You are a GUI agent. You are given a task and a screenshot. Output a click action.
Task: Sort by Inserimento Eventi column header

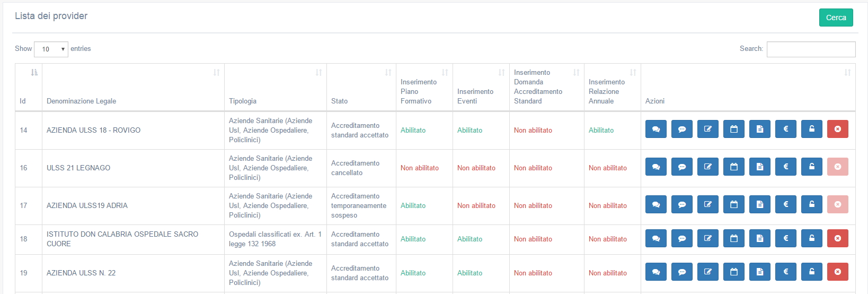click(481, 87)
